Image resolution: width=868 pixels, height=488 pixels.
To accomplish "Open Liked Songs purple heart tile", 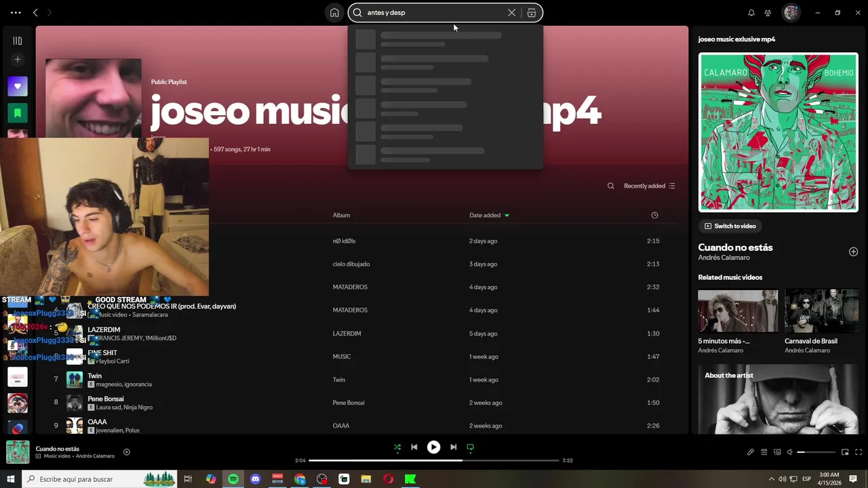I will point(18,86).
